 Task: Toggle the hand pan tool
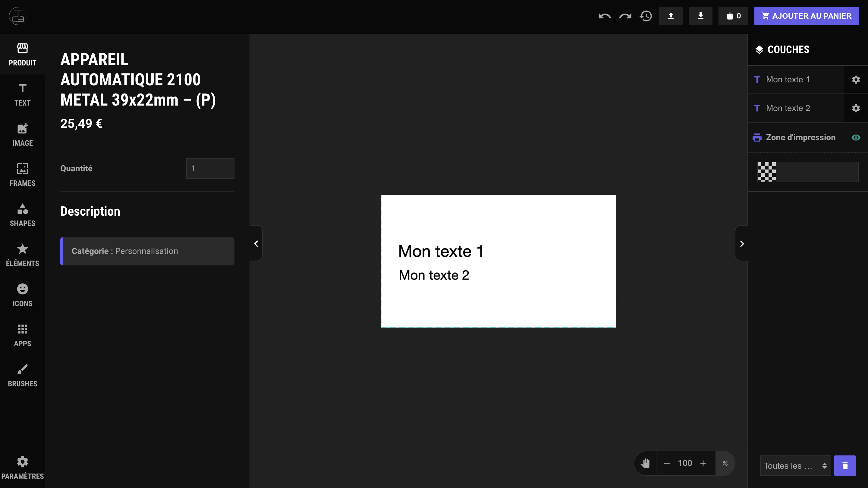coord(645,463)
